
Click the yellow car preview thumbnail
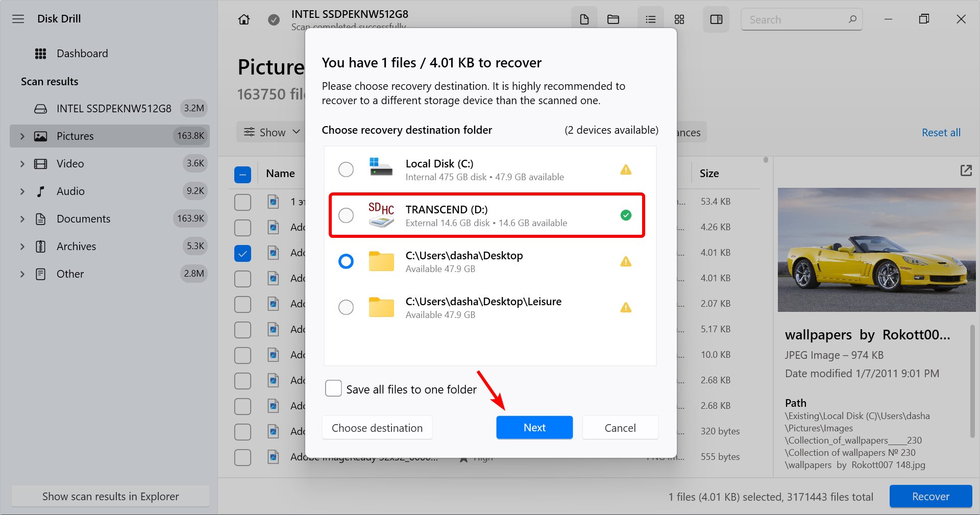[876, 250]
